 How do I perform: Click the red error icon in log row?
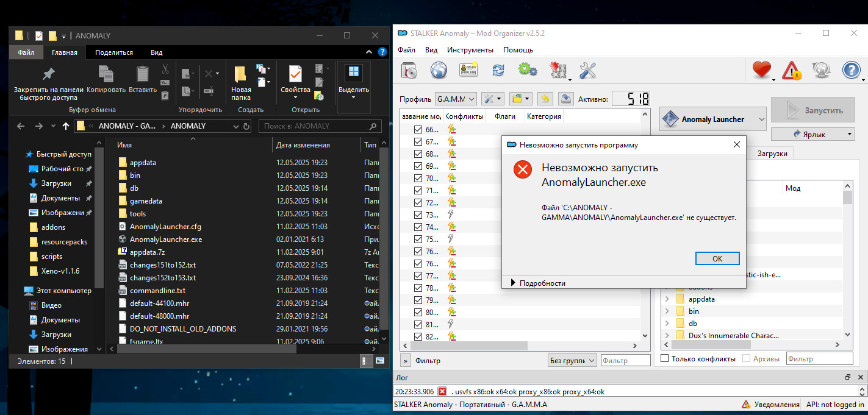(442, 391)
